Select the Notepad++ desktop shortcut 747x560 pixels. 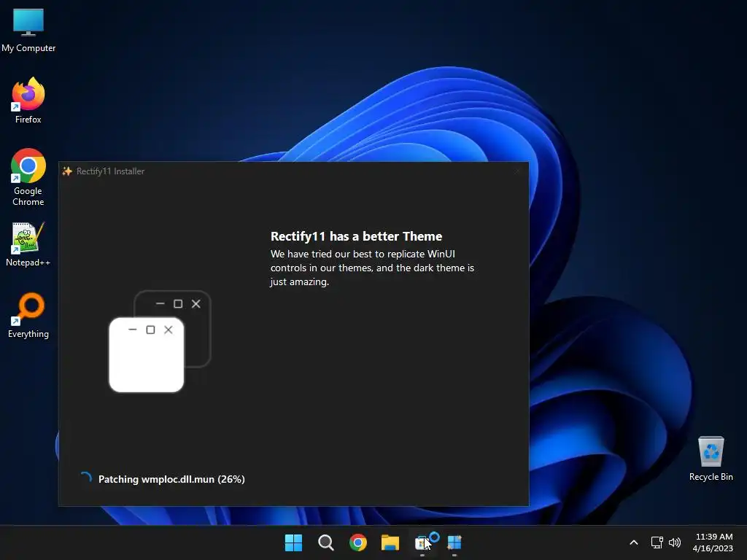click(x=28, y=245)
